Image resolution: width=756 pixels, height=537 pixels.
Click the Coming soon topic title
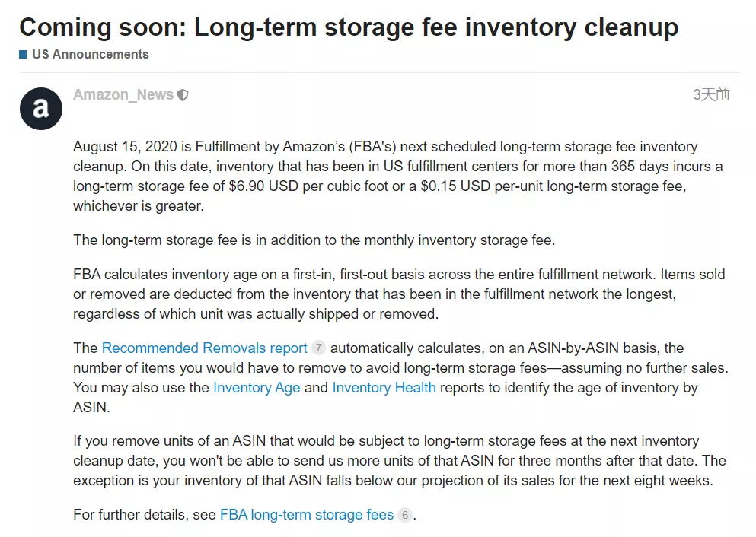[x=348, y=27]
